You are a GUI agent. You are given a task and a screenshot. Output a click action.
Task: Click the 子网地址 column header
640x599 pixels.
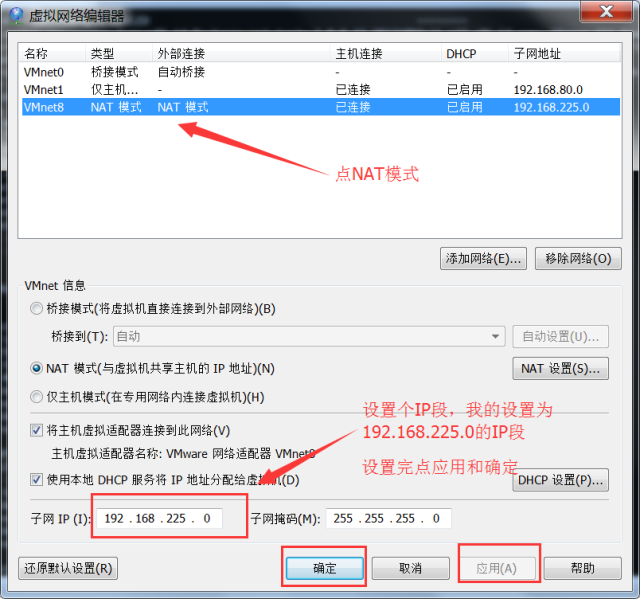click(x=564, y=53)
